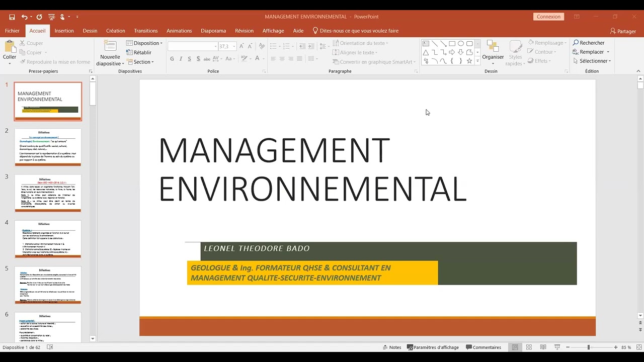This screenshot has height=362, width=644.
Task: Click Rechercher in the Édition group
Action: pos(589,43)
